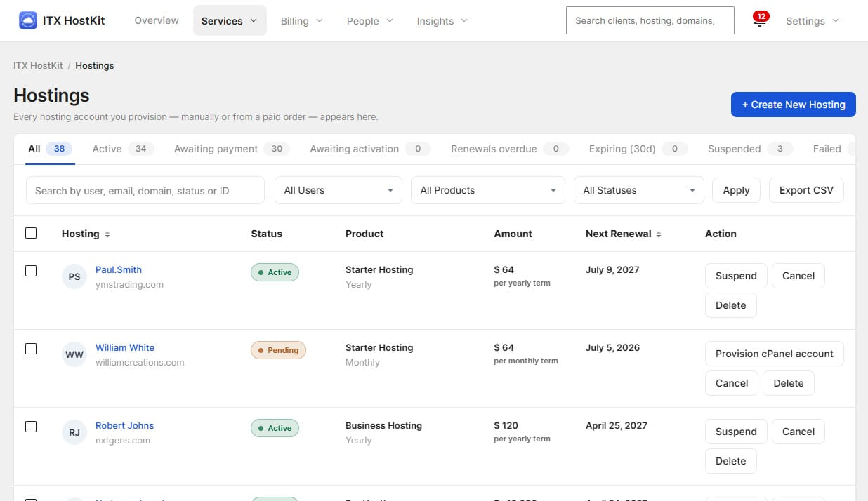
Task: Cancel Robert Johns' hosting
Action: [x=798, y=432]
